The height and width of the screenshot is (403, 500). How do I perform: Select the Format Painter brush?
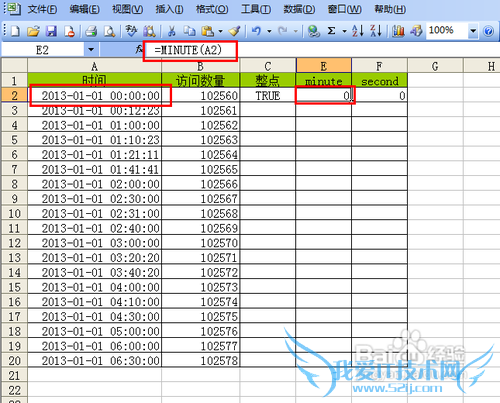235,31
